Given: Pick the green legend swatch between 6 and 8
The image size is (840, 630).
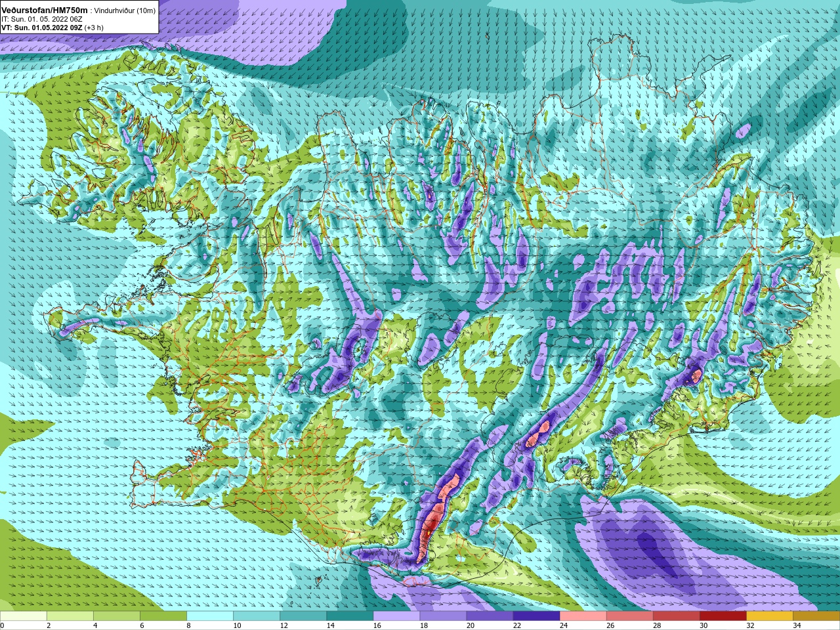Looking at the screenshot, I should (x=163, y=616).
